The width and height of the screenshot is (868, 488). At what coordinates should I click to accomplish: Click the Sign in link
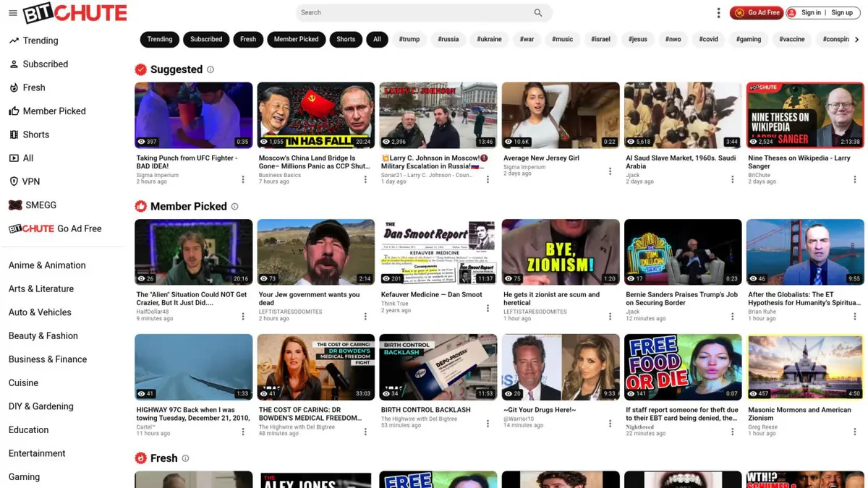[811, 12]
